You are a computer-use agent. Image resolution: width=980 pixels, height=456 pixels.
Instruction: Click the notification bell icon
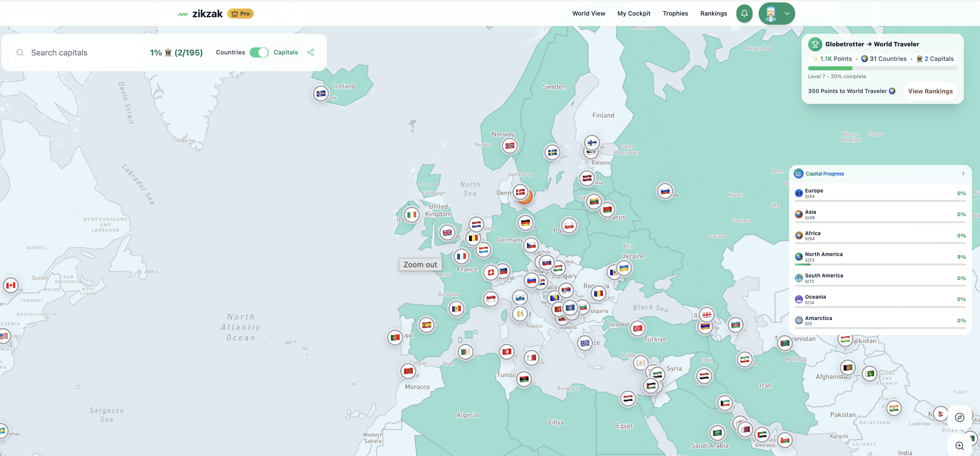744,14
